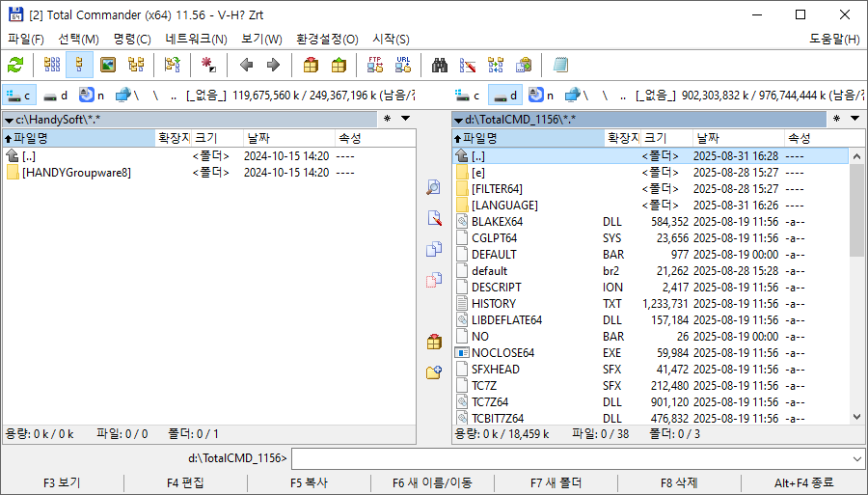Toggle the highlighted full details view icon

(x=79, y=65)
